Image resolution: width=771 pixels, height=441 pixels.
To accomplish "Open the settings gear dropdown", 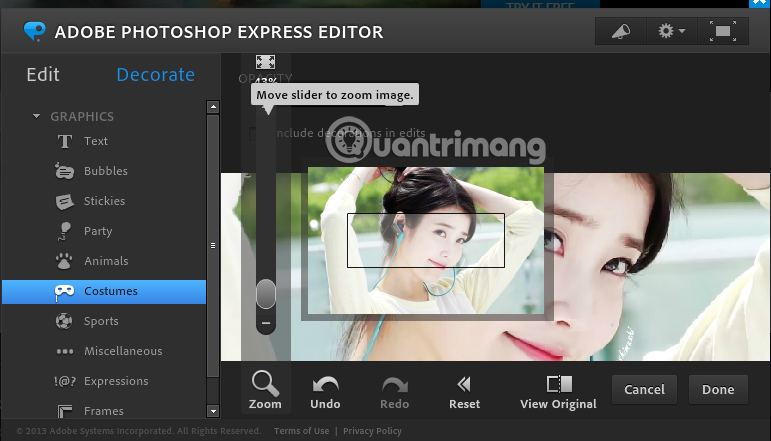I will pos(672,31).
